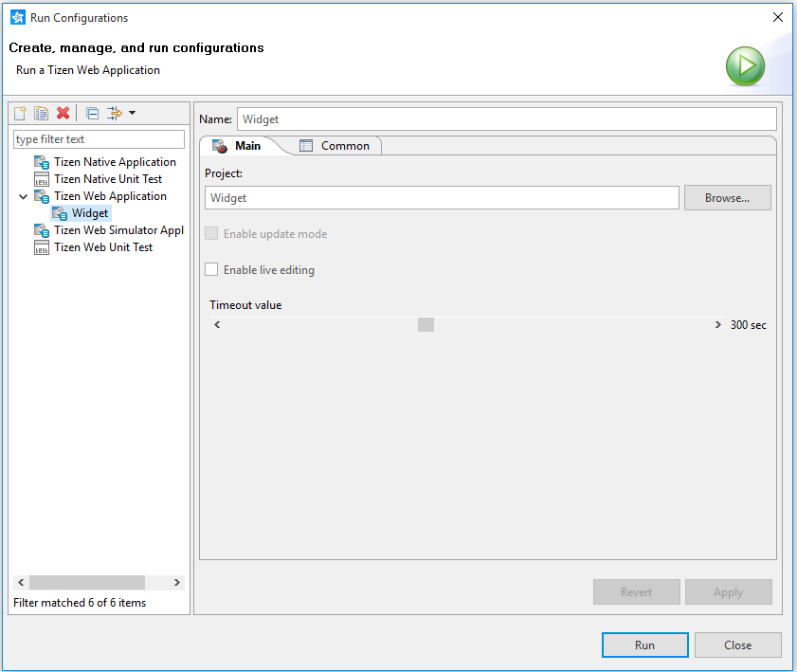This screenshot has width=797, height=672.
Task: Select the Widget configuration in tree
Action: 89,213
